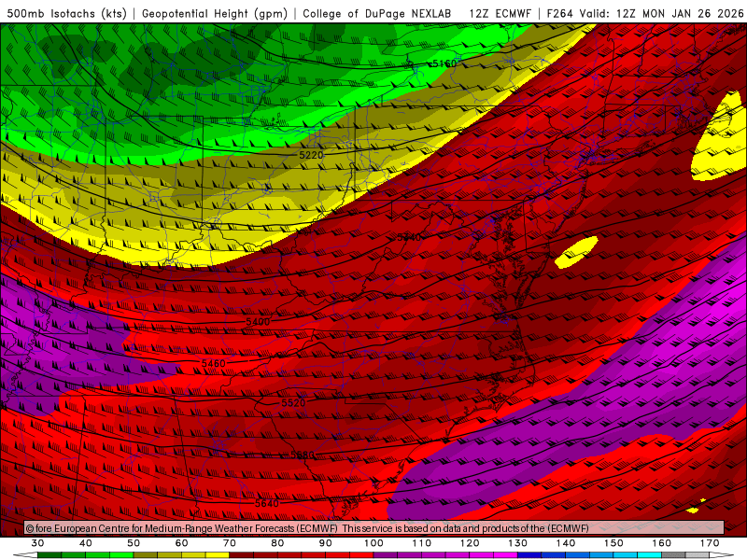Click the 5400 height contour label

258,322
